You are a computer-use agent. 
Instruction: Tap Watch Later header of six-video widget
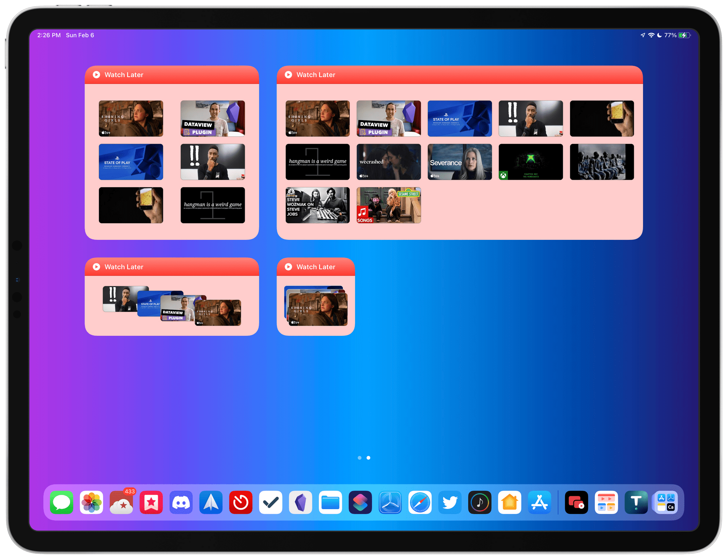click(x=172, y=75)
